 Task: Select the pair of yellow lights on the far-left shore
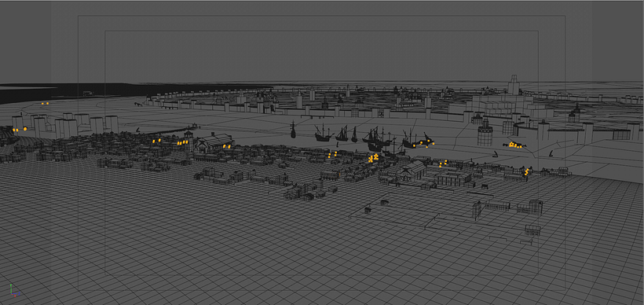pos(44,104)
